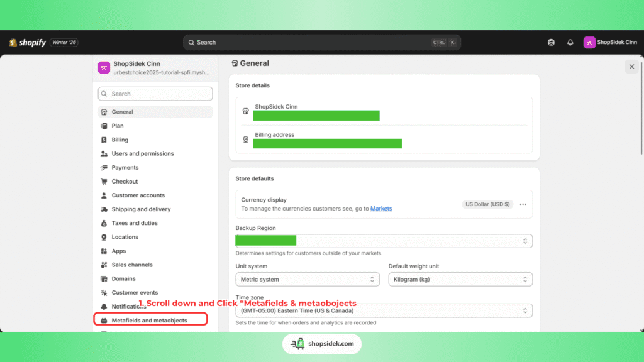Open the Default weight unit dropdown
This screenshot has height=362, width=644.
click(x=460, y=279)
